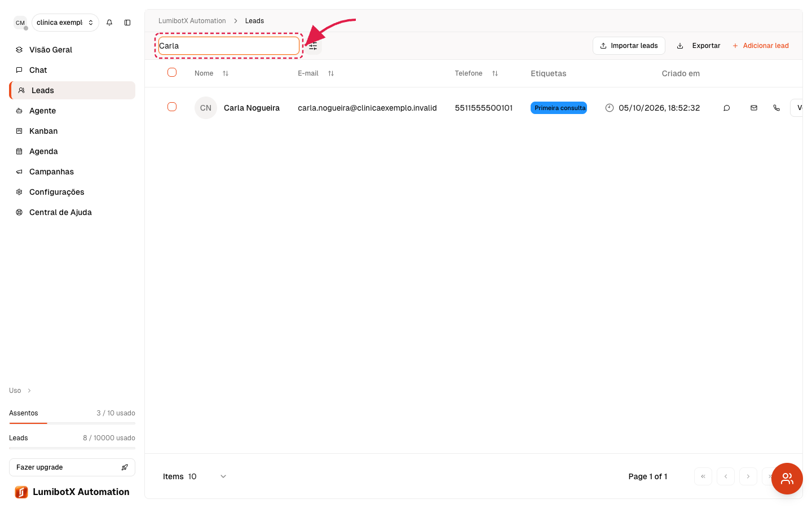Open Kanban in sidebar
The height and width of the screenshot is (508, 812).
coord(72,131)
